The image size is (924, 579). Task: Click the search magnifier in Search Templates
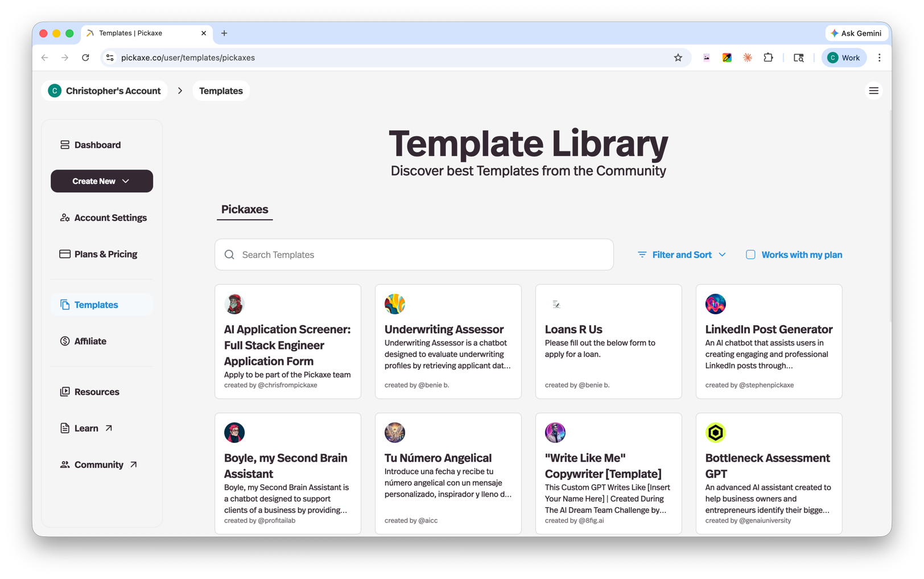point(229,254)
